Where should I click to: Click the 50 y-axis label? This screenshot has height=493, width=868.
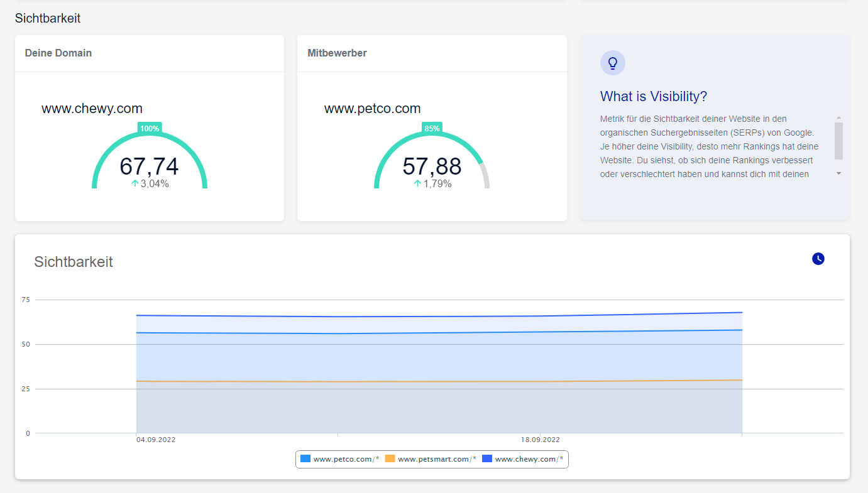coord(26,344)
